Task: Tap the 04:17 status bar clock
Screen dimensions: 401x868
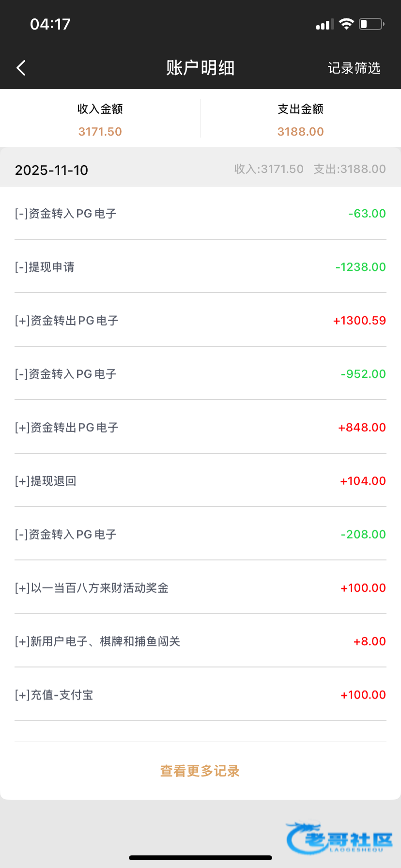Action: click(x=50, y=24)
